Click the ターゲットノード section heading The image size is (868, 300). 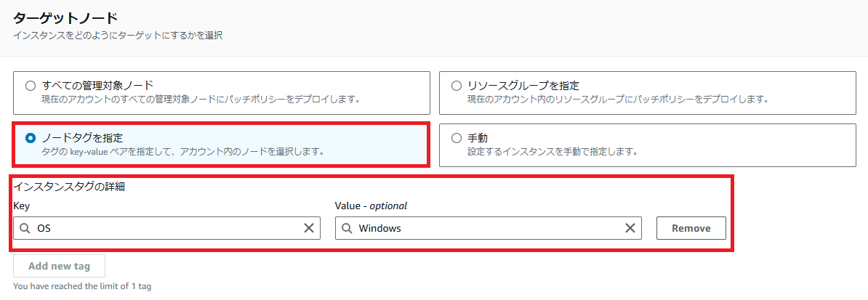pos(65,18)
